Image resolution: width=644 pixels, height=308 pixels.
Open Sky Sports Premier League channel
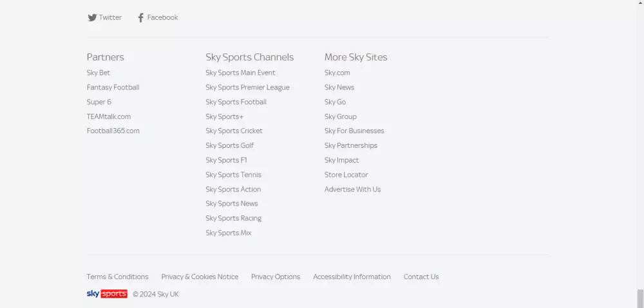248,87
